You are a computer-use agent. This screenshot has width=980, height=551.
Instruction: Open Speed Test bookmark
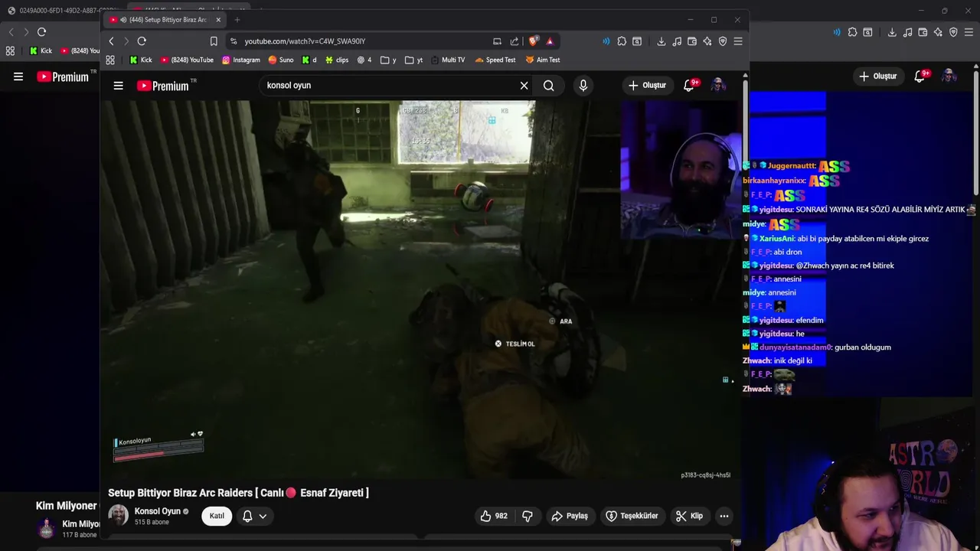pos(495,60)
